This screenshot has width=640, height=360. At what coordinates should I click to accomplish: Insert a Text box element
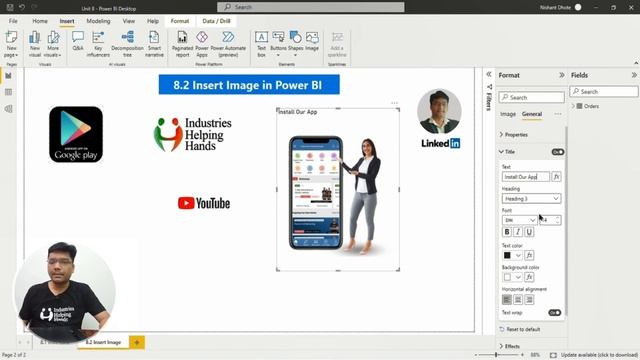(261, 44)
